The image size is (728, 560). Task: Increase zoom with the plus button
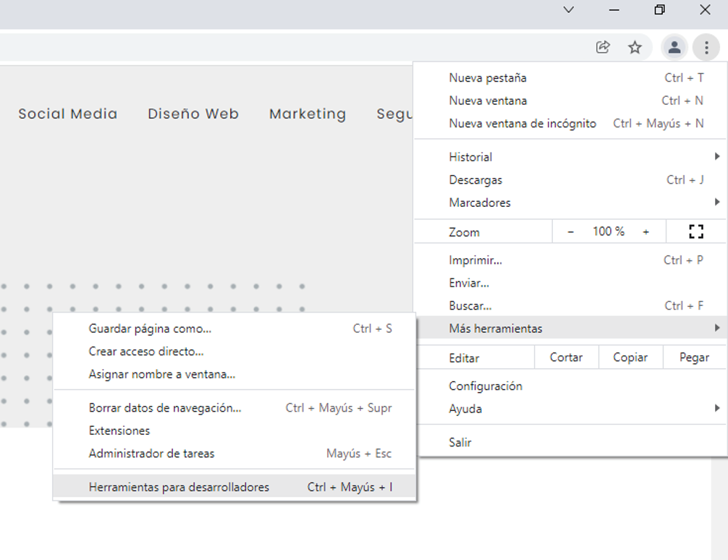(646, 232)
